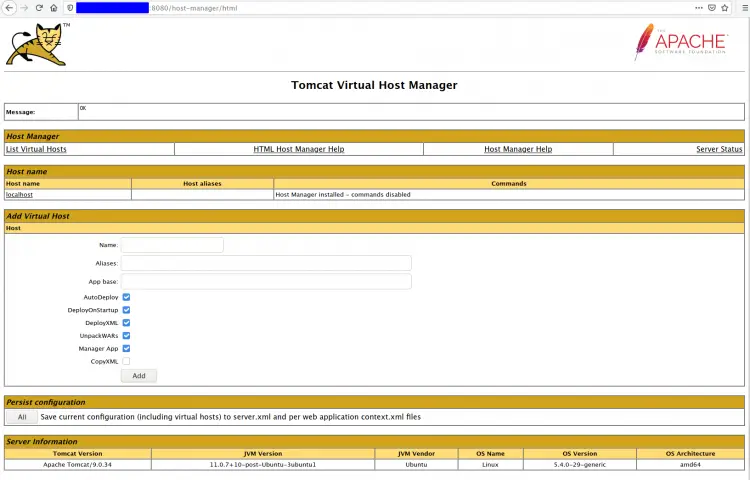
Task: Go to the Server Status link
Action: tap(719, 149)
